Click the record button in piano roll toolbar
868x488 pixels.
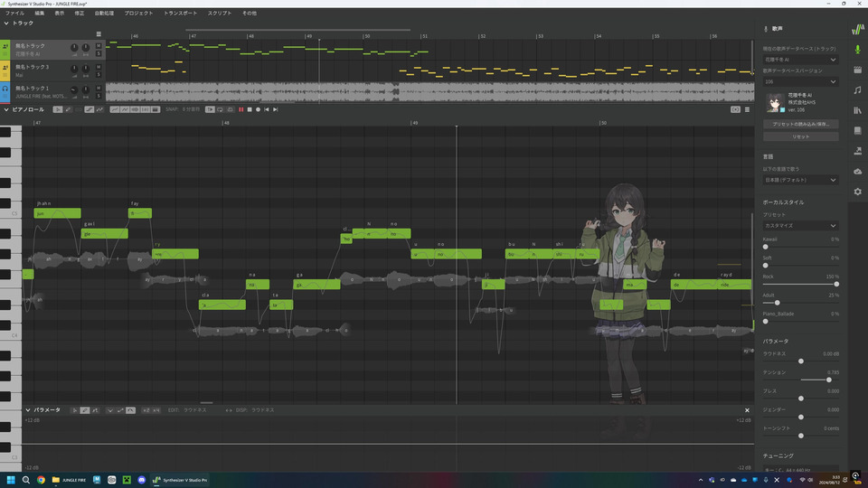point(258,109)
